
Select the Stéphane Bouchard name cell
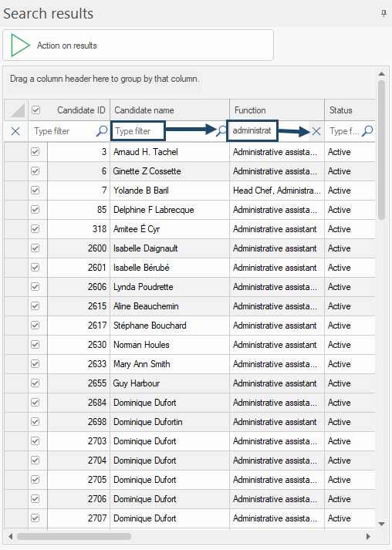pos(170,326)
